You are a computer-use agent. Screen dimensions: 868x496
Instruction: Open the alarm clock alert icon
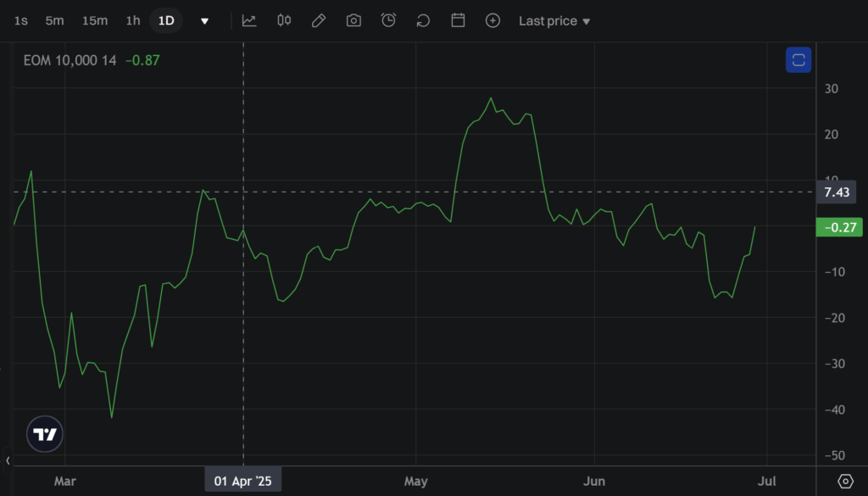pos(388,20)
